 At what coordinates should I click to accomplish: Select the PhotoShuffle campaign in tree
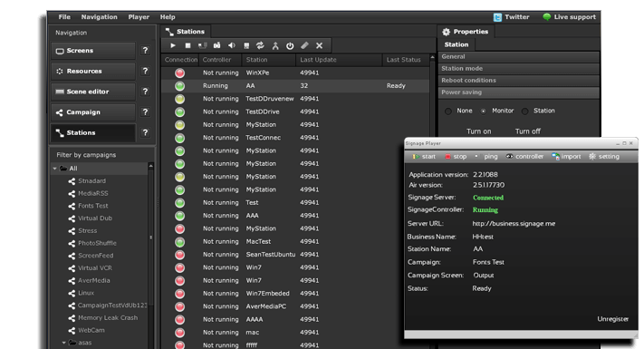(97, 243)
